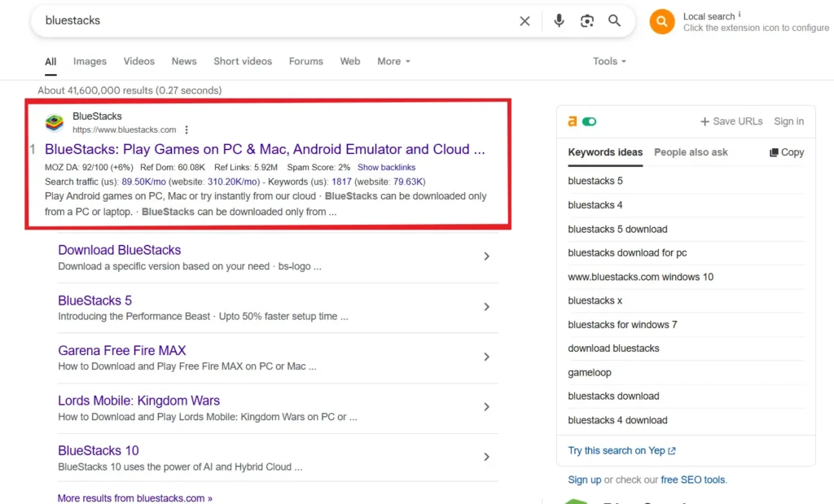Image resolution: width=834 pixels, height=504 pixels.
Task: Select the All results tab
Action: click(x=50, y=62)
